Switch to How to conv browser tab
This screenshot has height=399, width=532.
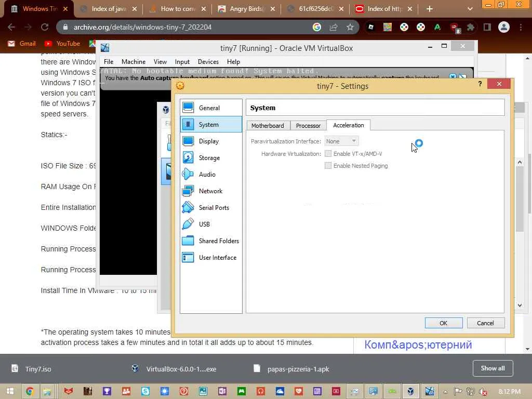pyautogui.click(x=178, y=9)
